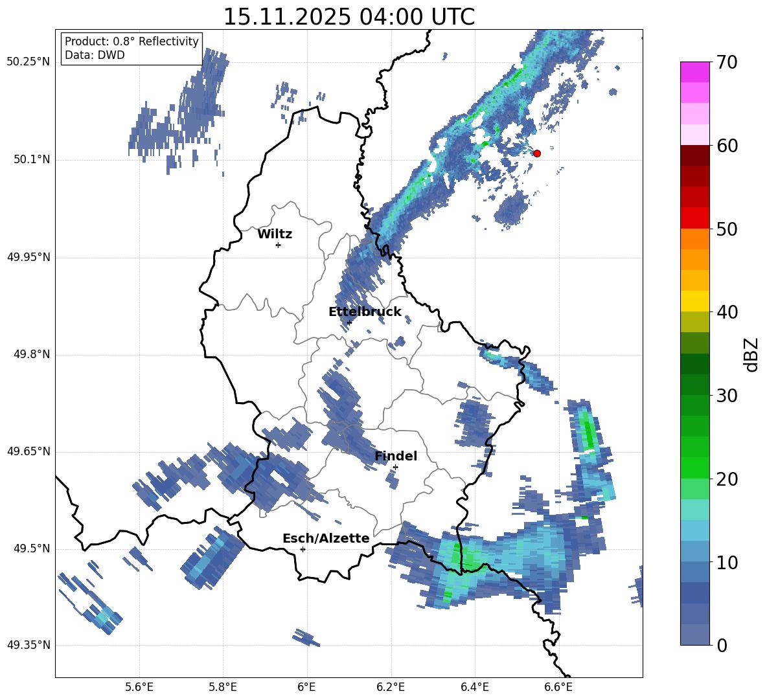
Task: Click the 6.6°E longitude label
Action: point(558,687)
